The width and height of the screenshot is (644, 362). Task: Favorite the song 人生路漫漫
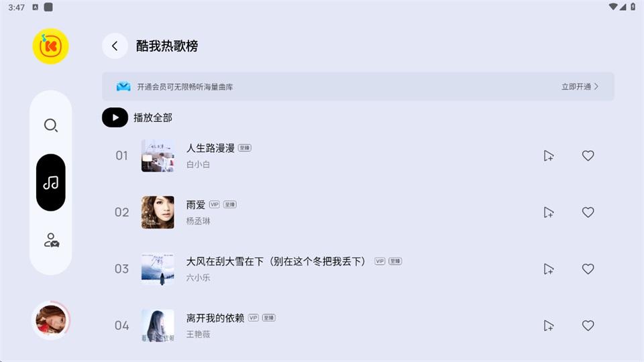point(588,156)
